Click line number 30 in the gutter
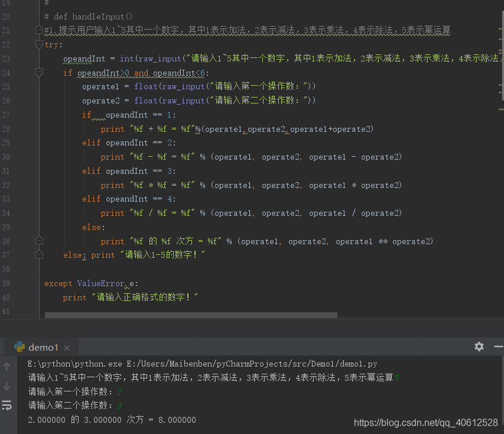 pyautogui.click(x=6, y=157)
